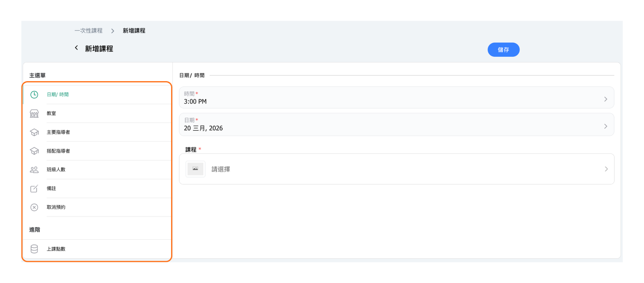Image resolution: width=644 pixels, height=283 pixels.
Task: Click the course image placeholder thumbnail
Action: click(195, 169)
